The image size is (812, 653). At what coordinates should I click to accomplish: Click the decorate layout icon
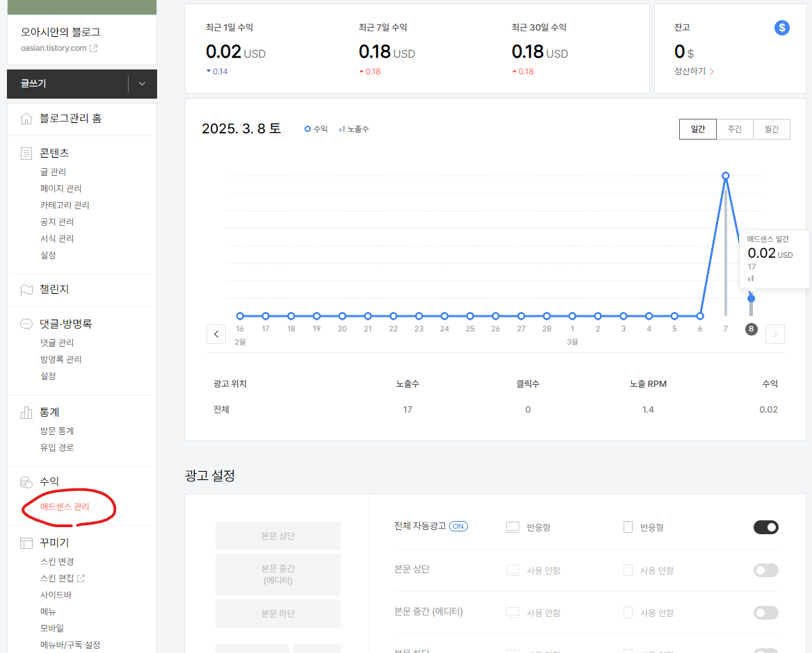[26, 543]
